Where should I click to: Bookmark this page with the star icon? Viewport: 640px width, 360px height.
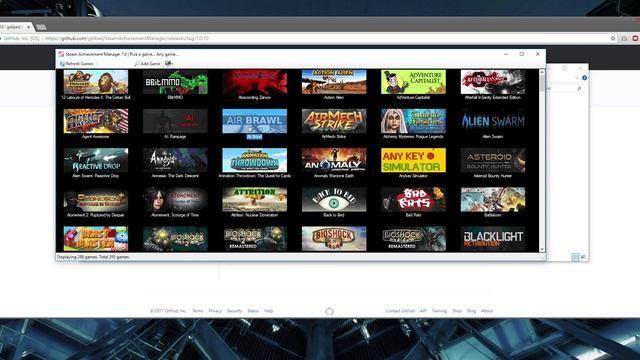click(x=613, y=38)
